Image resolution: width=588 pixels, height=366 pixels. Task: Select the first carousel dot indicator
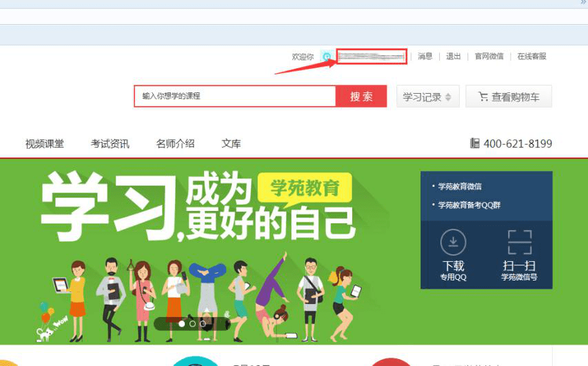pos(181,323)
